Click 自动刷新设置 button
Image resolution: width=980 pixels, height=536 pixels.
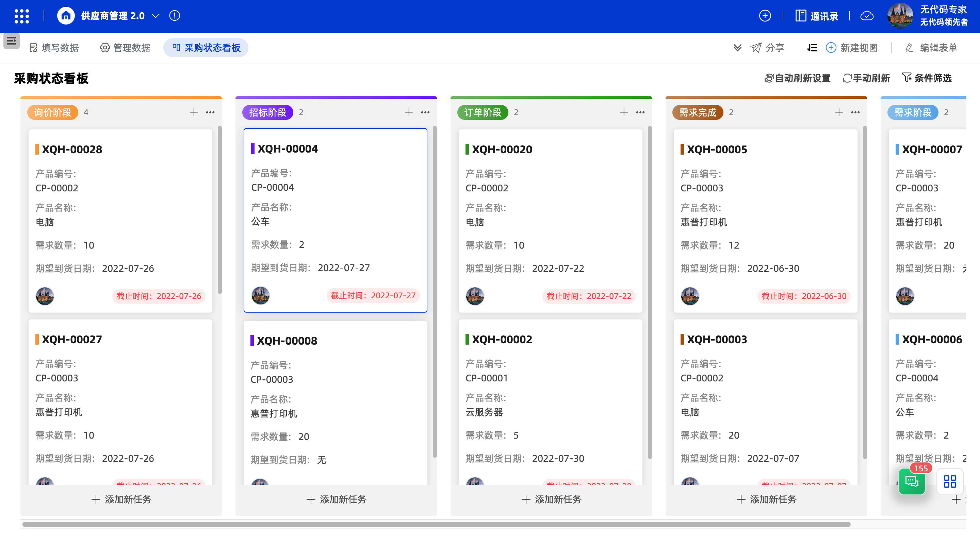click(x=797, y=78)
